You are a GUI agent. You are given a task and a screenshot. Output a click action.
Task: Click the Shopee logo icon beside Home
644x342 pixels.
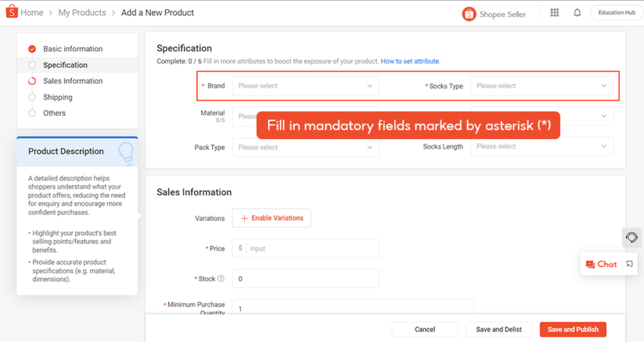pyautogui.click(x=12, y=12)
